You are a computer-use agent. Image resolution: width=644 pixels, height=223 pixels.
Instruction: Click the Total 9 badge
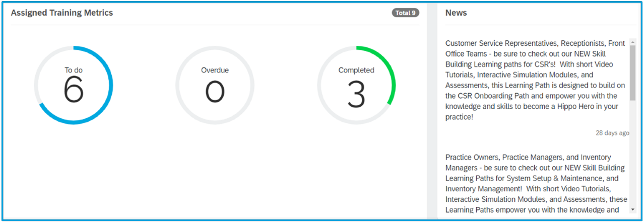(x=406, y=13)
